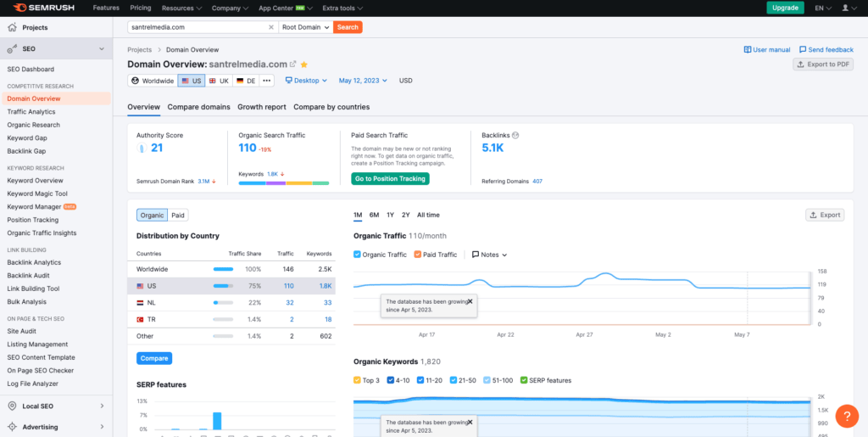Switch to the Compare domains tab
This screenshot has width=868, height=437.
click(198, 107)
